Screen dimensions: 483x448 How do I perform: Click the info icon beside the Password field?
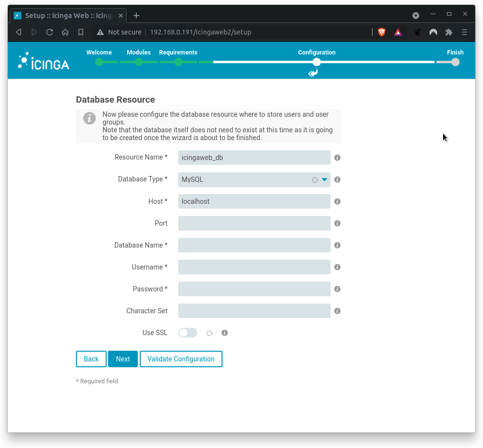point(337,289)
